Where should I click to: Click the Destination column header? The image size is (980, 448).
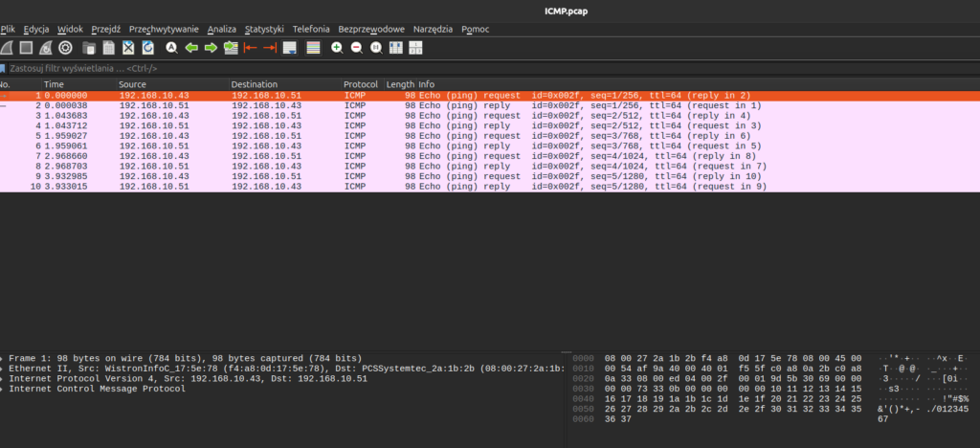click(254, 84)
